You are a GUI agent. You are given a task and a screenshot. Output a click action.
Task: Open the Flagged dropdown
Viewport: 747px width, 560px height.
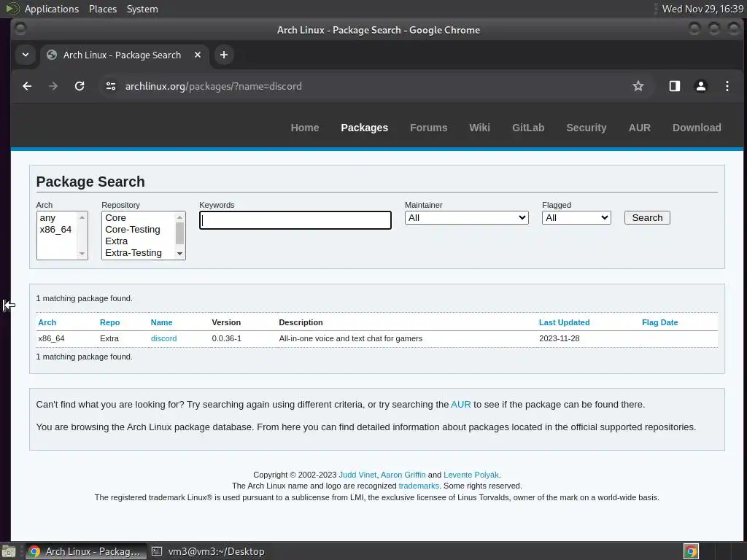[x=576, y=217]
